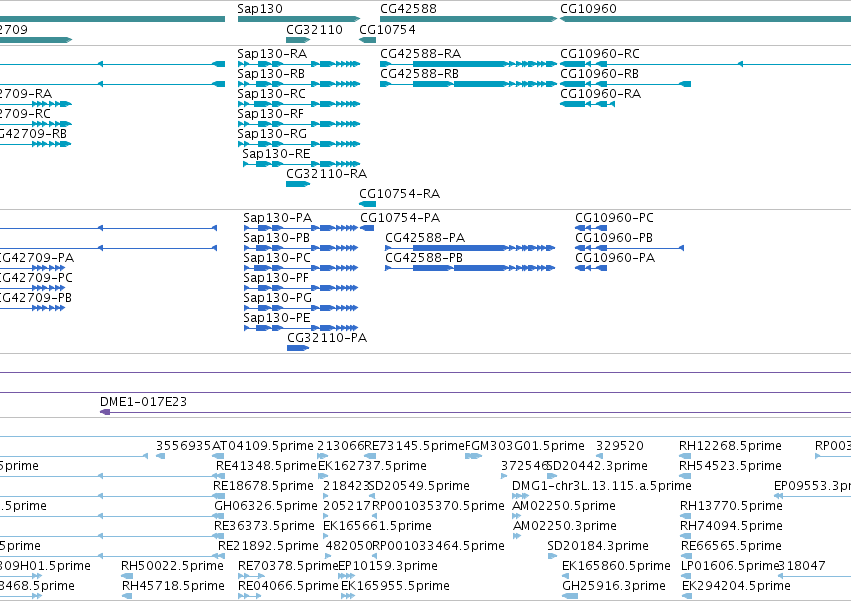The image size is (851, 601).
Task: Click the CG10960 gene label
Action: point(588,9)
